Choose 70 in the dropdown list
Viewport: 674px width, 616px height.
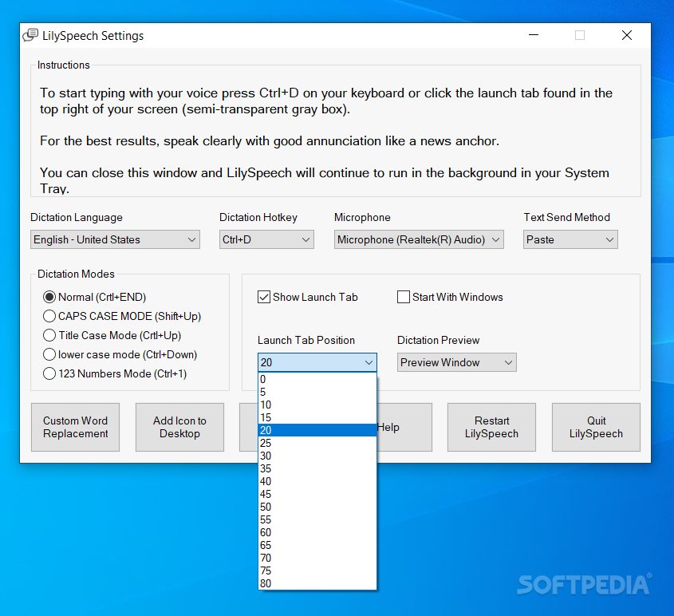[x=317, y=558]
